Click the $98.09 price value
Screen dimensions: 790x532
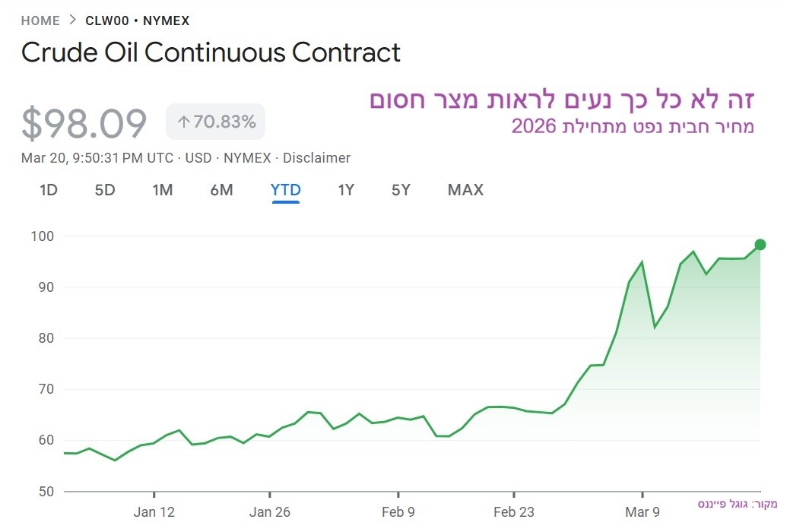[84, 123]
